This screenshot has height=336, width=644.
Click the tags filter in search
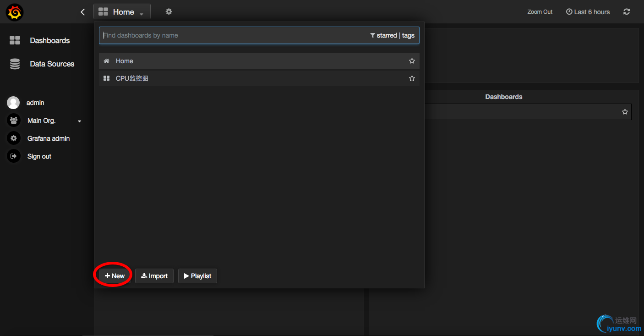click(x=408, y=35)
